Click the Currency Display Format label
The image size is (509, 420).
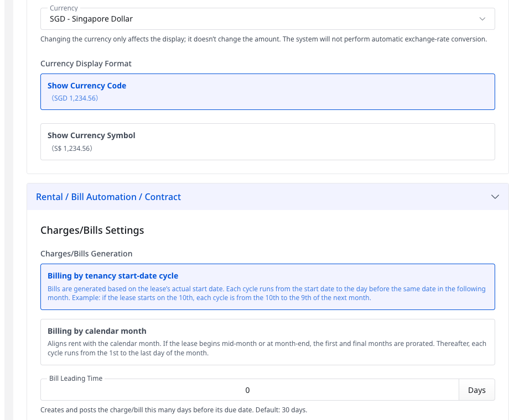coord(86,64)
